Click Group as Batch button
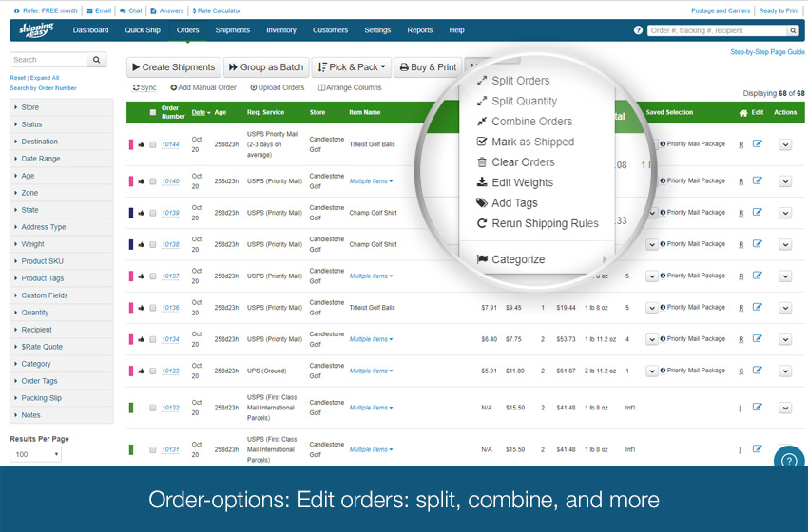Viewport: 808px width, 532px height. [x=266, y=67]
